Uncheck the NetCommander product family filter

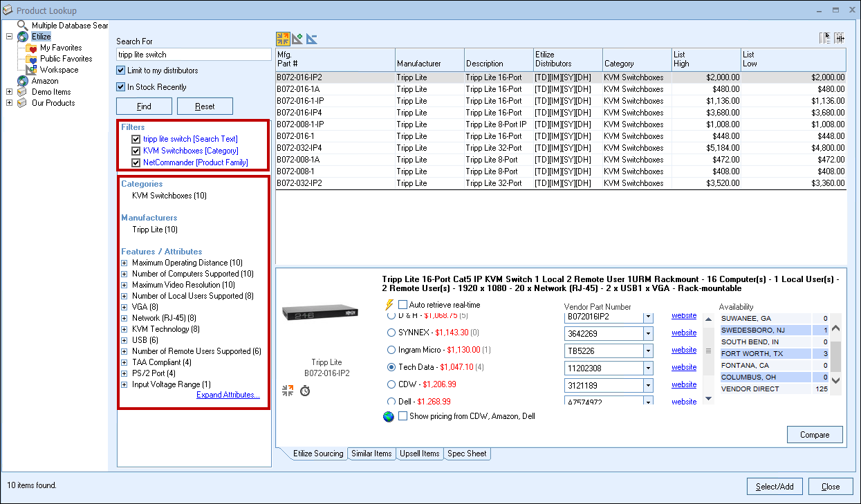click(136, 163)
